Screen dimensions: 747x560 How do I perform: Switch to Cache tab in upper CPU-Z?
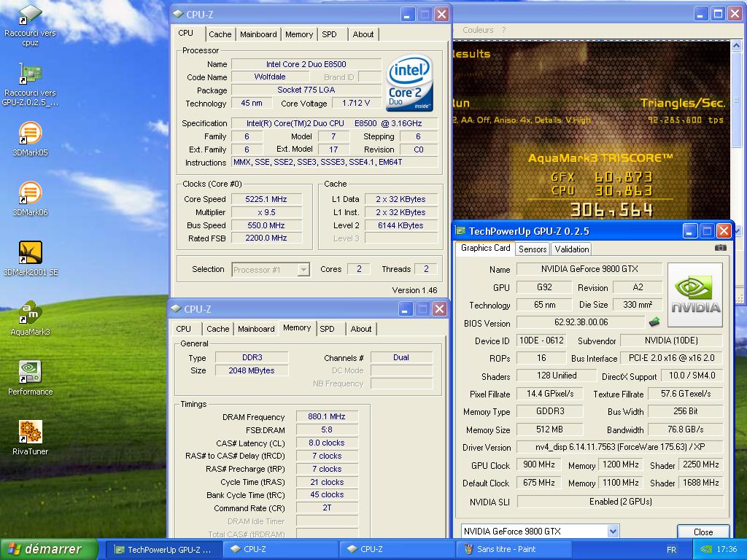(x=220, y=34)
